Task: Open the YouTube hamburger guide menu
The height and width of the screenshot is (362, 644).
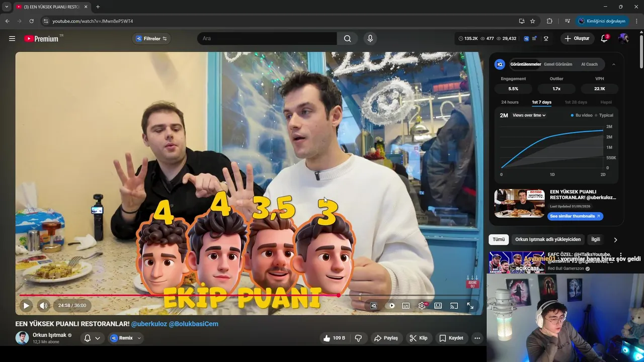Action: click(x=12, y=39)
